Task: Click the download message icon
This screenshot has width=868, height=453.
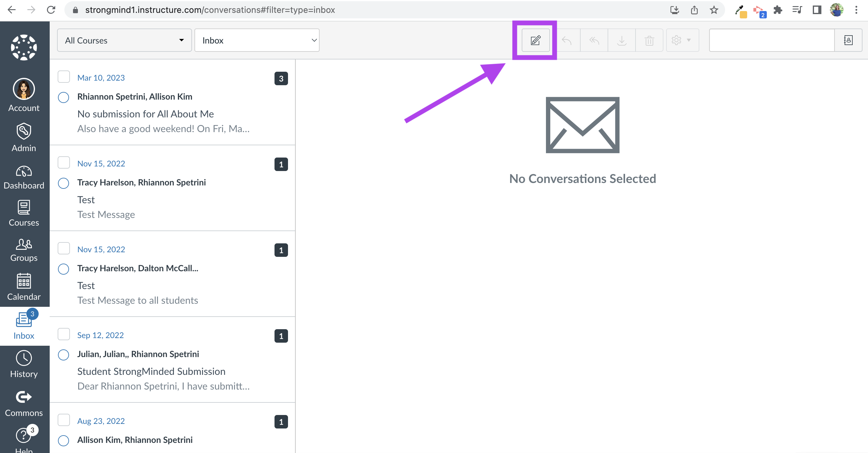Action: [622, 40]
